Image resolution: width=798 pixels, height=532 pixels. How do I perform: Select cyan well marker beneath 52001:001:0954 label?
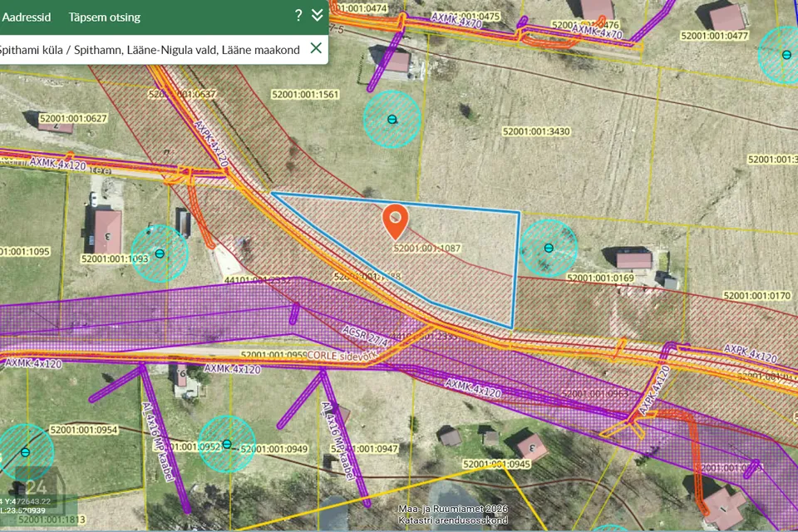click(26, 452)
